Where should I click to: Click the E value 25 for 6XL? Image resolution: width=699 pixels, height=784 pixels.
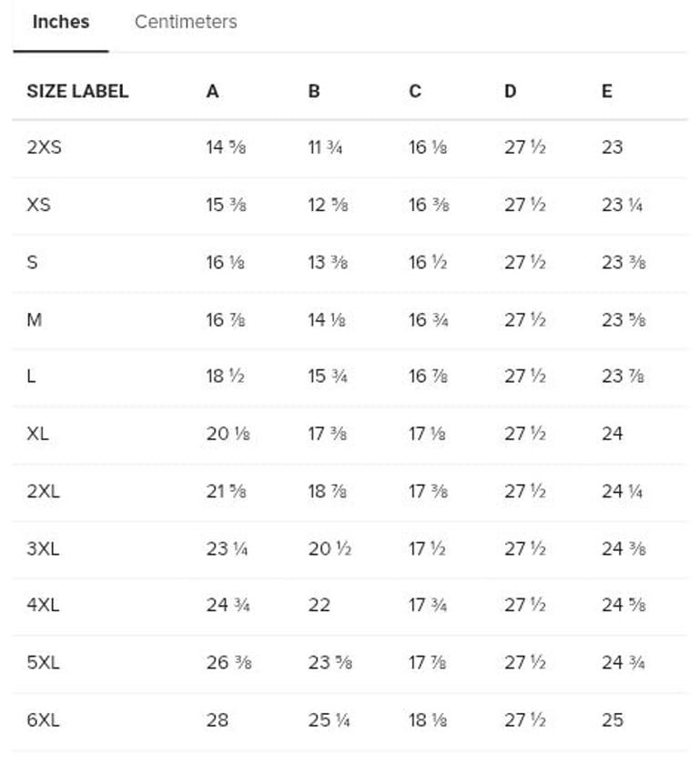tap(613, 719)
